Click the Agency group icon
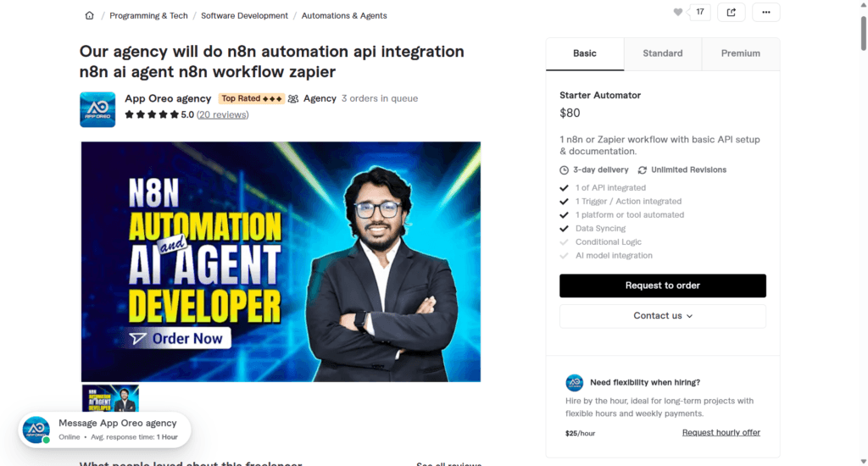The width and height of the screenshot is (868, 466). tap(293, 98)
